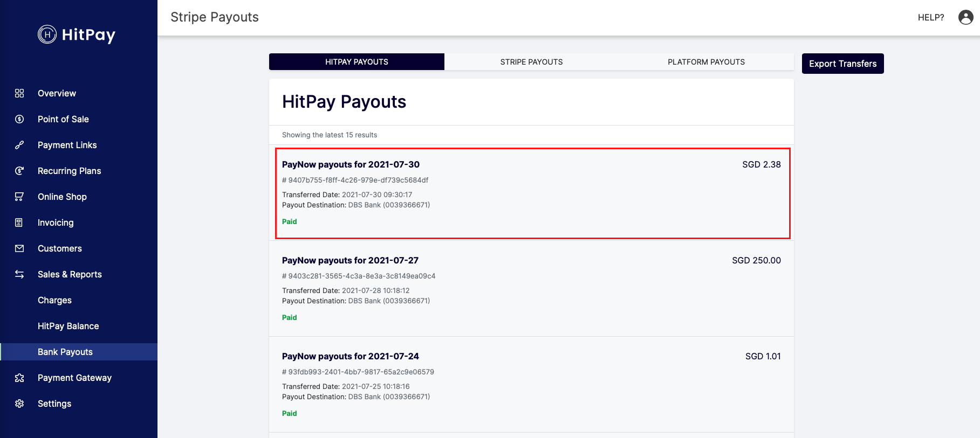Click the Export Transfers button

coord(842,64)
